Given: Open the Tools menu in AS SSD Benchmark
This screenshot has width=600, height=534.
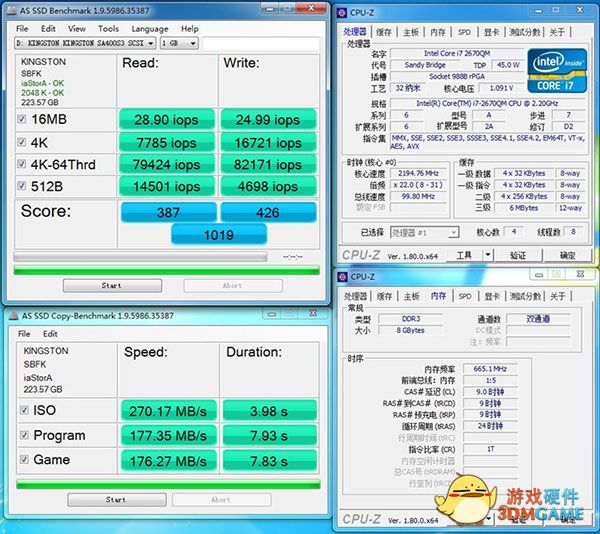Looking at the screenshot, I should coord(108,29).
